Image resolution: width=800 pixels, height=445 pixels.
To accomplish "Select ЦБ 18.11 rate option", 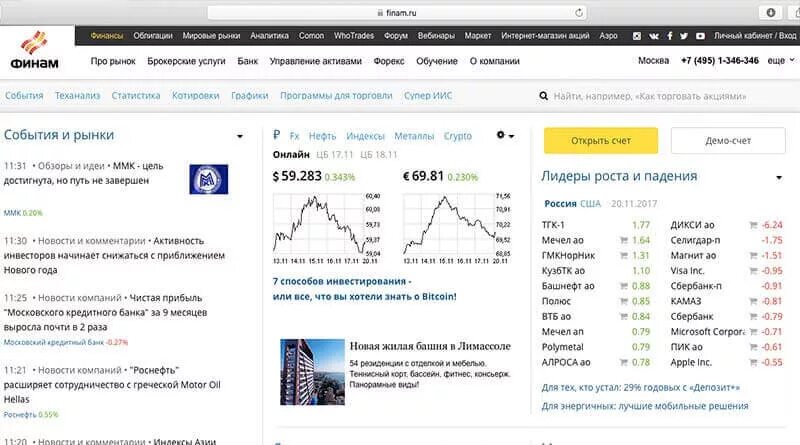I will pyautogui.click(x=379, y=155).
